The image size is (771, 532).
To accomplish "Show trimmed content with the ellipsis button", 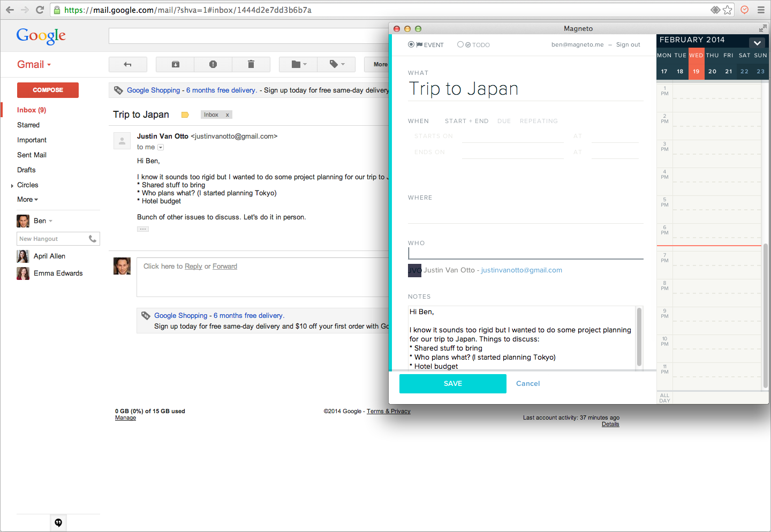I will click(143, 229).
